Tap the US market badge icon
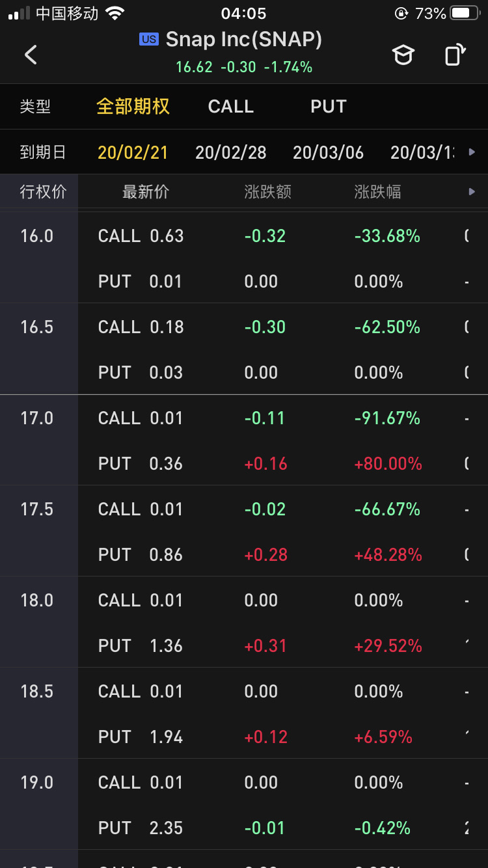The image size is (488, 868). click(149, 40)
